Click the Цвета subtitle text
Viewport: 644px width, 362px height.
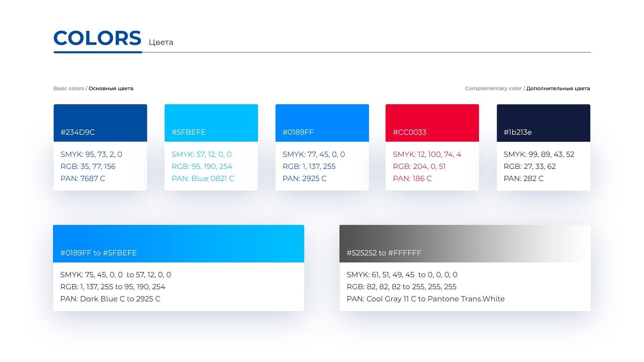click(x=161, y=42)
